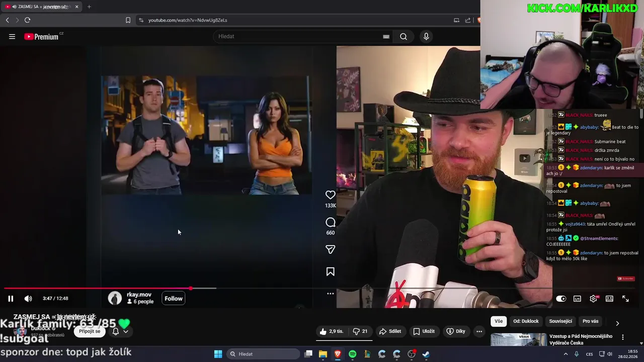Seek along the red video progress bar
Image resolution: width=644 pixels, height=362 pixels.
coord(98,289)
